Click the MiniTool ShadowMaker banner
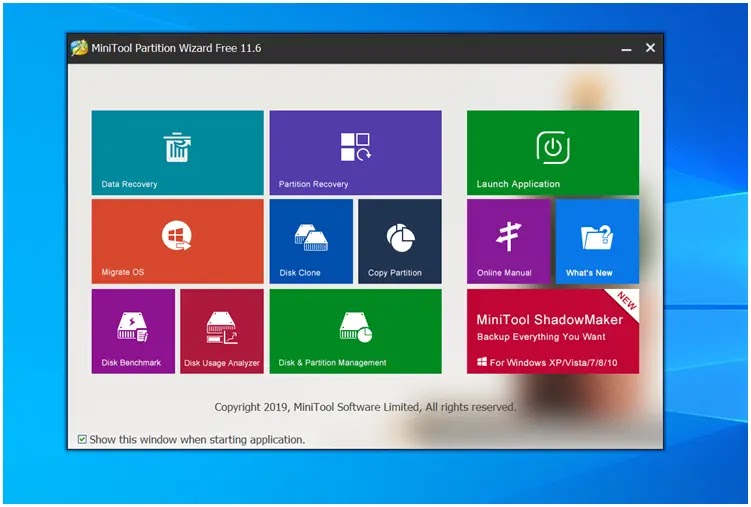 pyautogui.click(x=553, y=331)
